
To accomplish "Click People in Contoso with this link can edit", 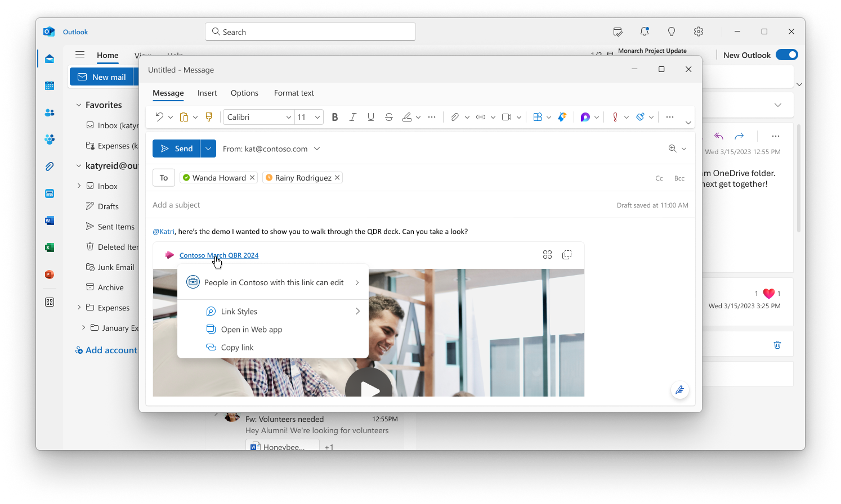I will tap(273, 282).
